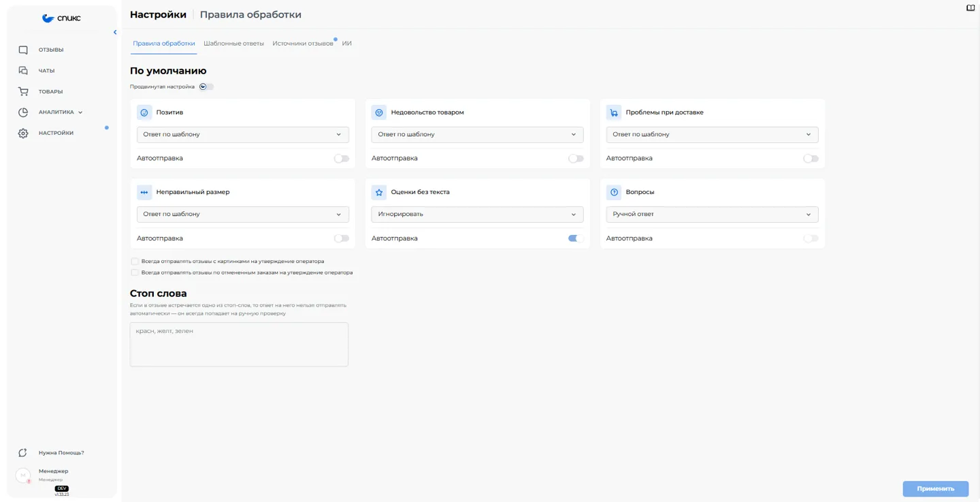Switch to Правила обработки tab
980x502 pixels.
pos(164,44)
